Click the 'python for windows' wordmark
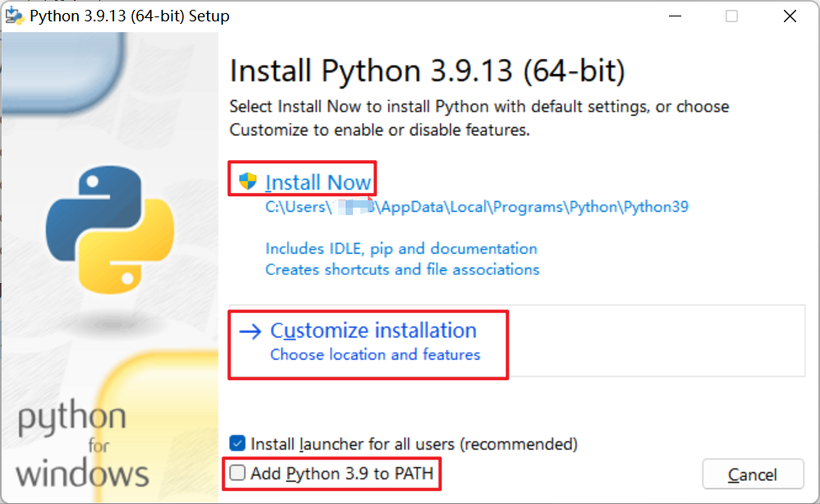This screenshot has height=504, width=820. coord(82,445)
